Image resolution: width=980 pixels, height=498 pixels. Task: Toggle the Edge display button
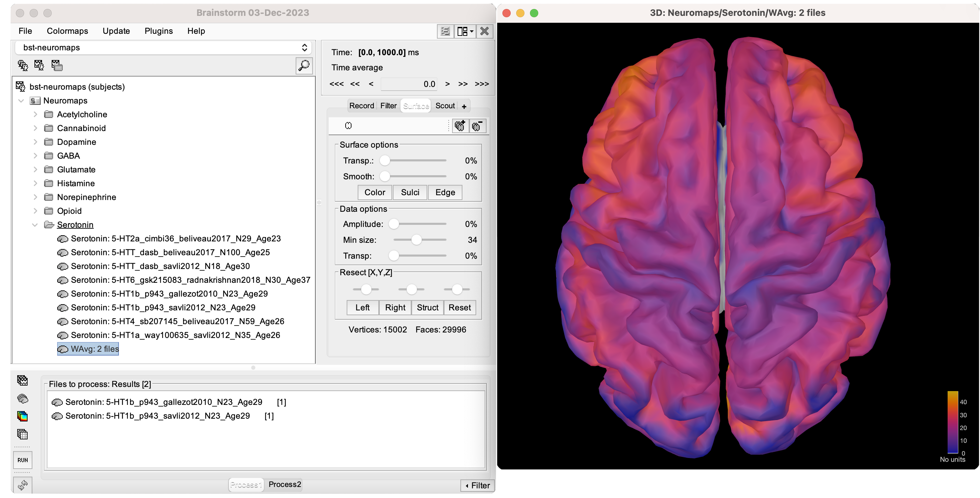[445, 192]
